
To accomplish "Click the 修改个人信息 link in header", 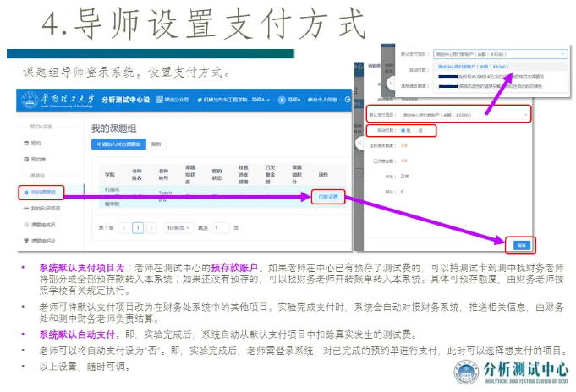I will [323, 101].
